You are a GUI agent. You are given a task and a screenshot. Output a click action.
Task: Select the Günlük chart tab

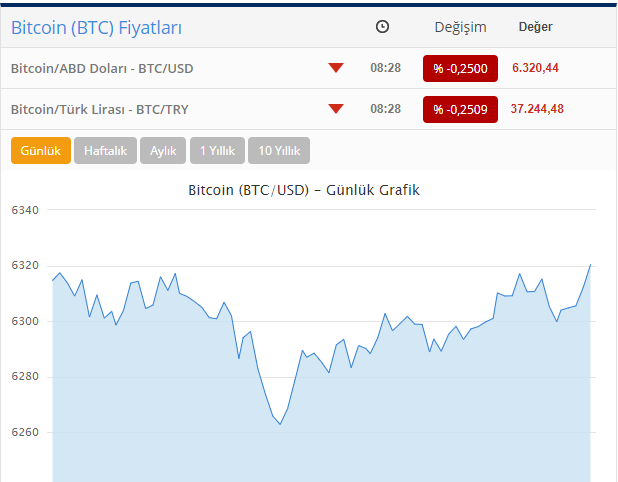pos(41,151)
